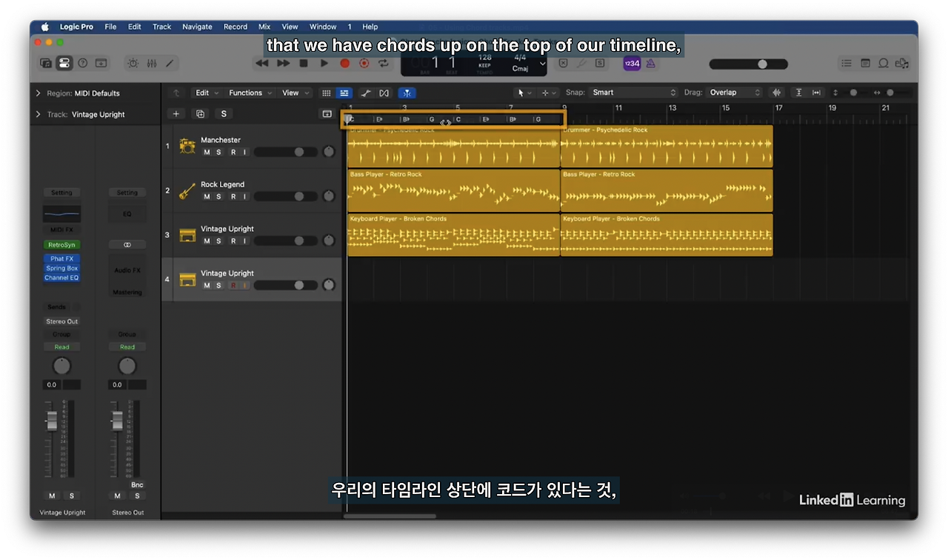Open the Mix menu
This screenshot has width=948, height=560.
[x=264, y=27]
